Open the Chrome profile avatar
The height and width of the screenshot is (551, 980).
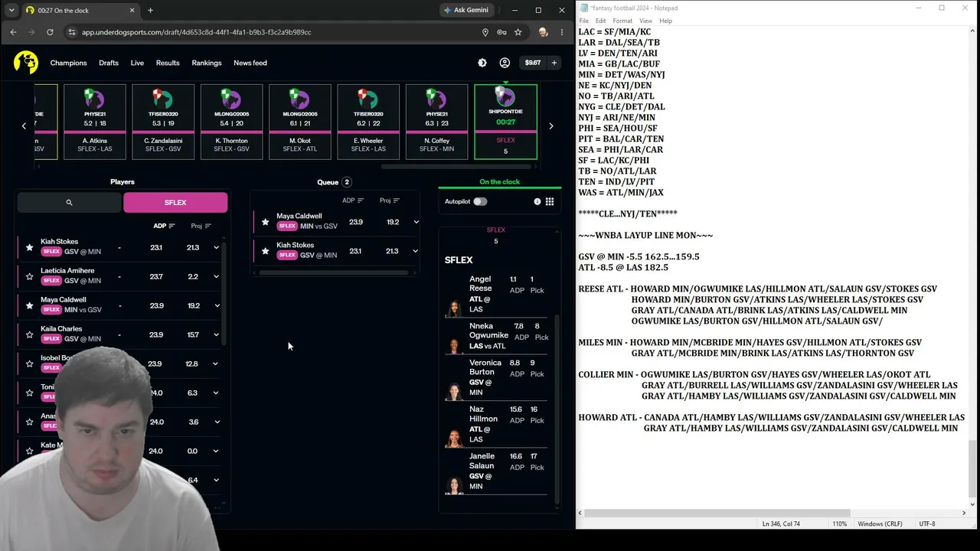click(x=543, y=32)
